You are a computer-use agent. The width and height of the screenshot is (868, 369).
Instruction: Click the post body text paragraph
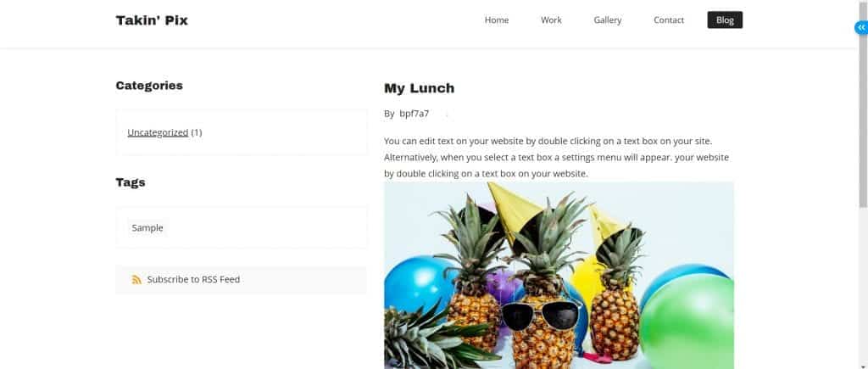point(556,157)
